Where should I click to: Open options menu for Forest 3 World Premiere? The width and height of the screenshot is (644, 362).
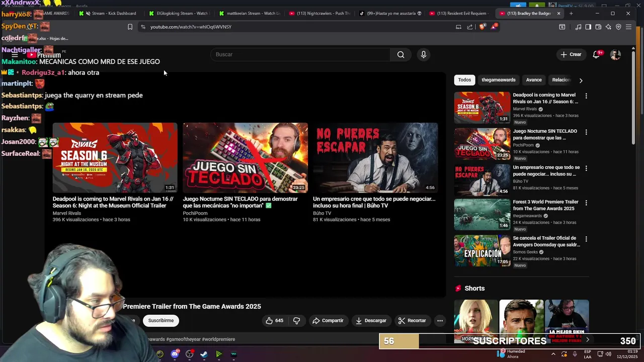(586, 203)
